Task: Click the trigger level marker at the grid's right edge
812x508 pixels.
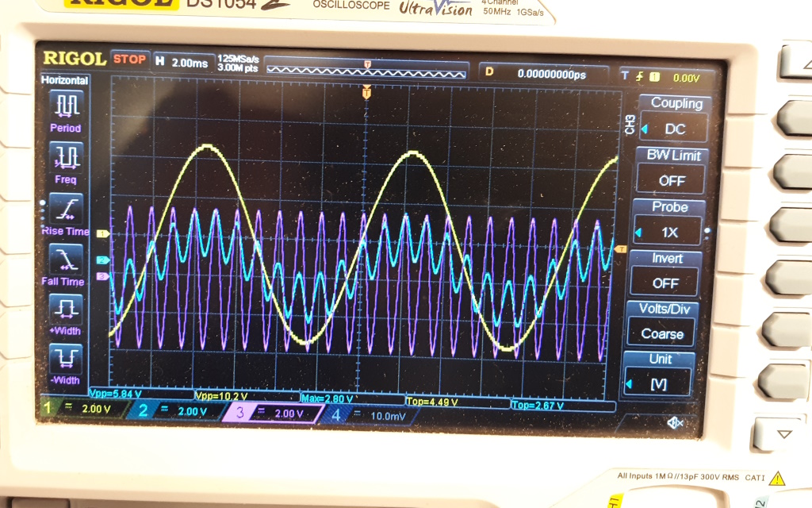Action: click(620, 249)
